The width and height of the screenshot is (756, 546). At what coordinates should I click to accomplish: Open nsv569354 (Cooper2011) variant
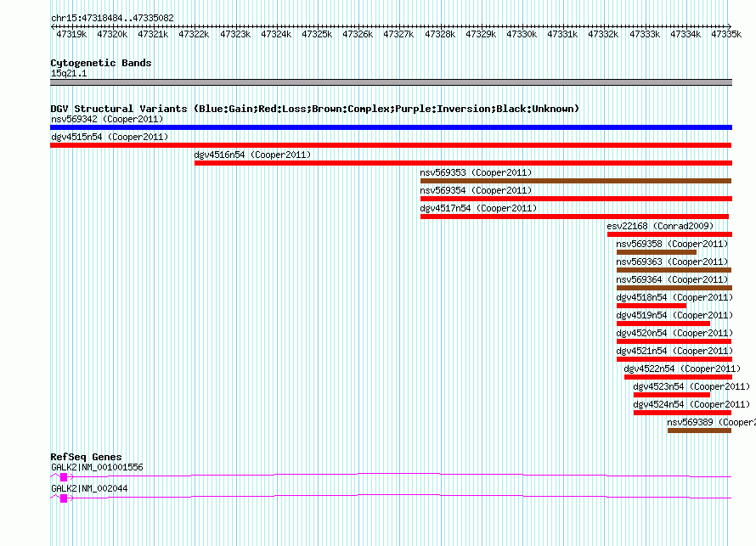(x=476, y=190)
